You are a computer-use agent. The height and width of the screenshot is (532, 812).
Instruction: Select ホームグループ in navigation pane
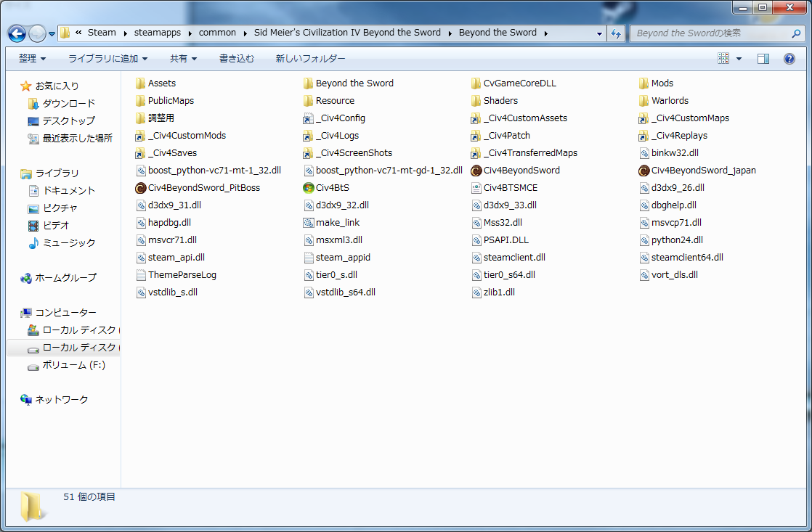point(66,278)
